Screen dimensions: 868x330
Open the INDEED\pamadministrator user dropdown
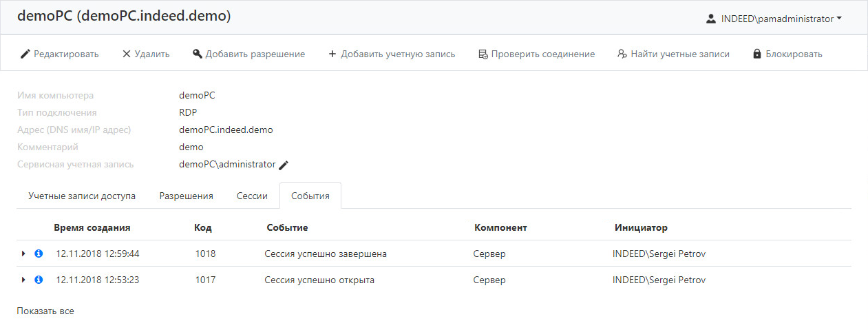point(774,19)
